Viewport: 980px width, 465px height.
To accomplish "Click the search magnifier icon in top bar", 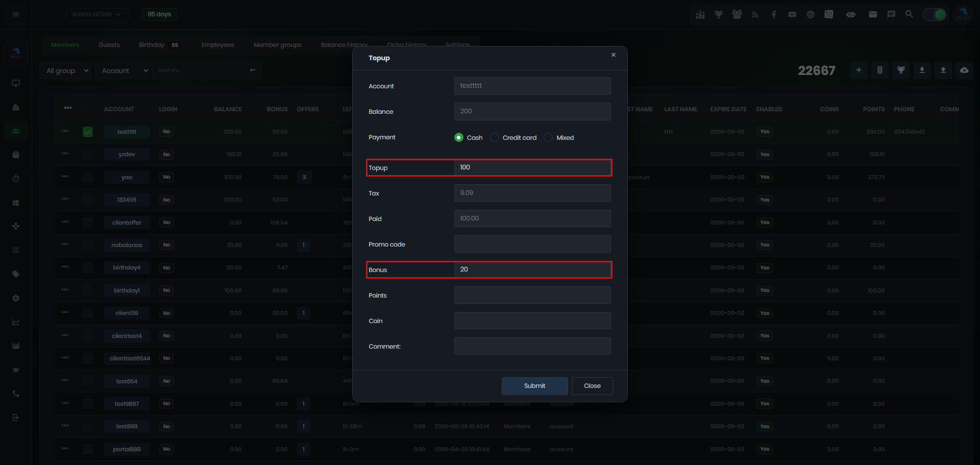I will 909,14.
